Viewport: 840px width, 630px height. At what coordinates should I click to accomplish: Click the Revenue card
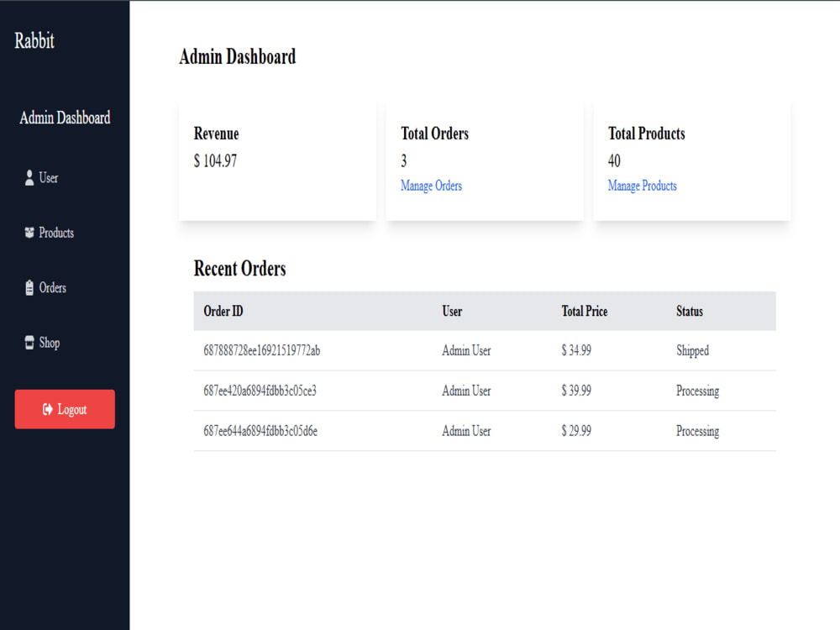[x=277, y=160]
